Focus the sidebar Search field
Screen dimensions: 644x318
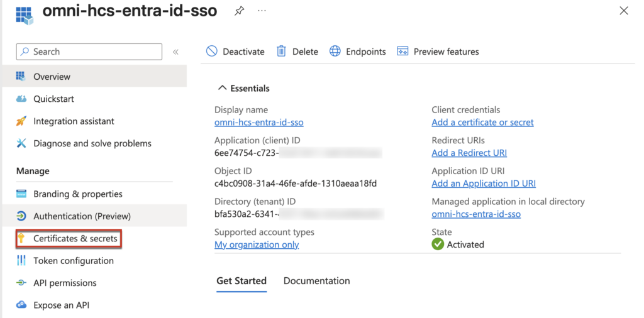94,52
